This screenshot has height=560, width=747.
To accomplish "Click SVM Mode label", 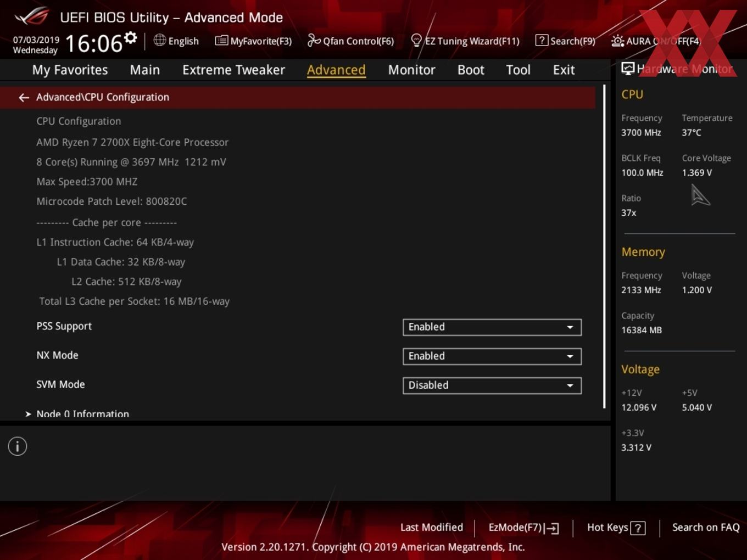I will tap(60, 384).
